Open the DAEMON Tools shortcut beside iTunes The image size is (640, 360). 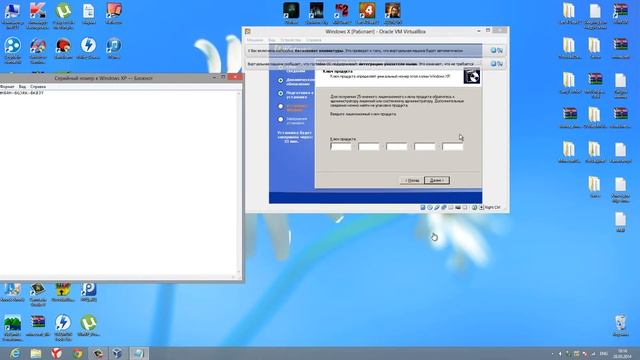point(88,46)
